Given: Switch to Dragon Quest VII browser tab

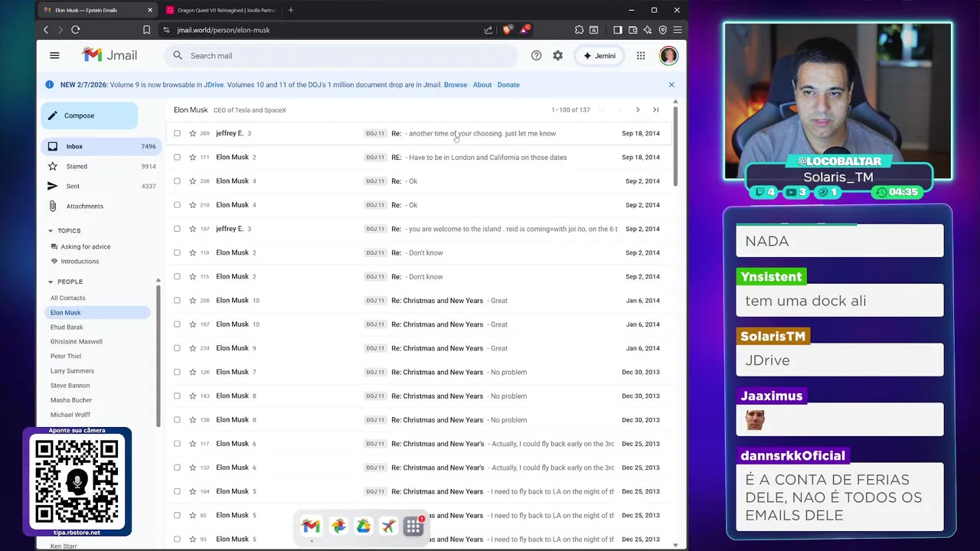Looking at the screenshot, I should (220, 10).
